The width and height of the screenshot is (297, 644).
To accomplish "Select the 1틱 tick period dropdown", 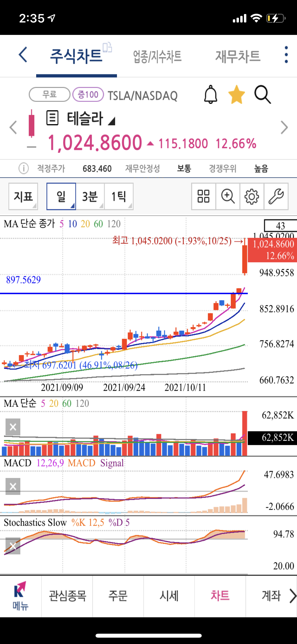I will [x=119, y=196].
